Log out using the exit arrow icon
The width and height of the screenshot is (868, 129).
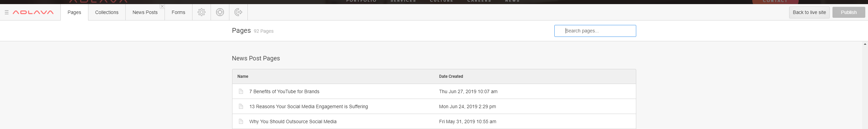[238, 12]
